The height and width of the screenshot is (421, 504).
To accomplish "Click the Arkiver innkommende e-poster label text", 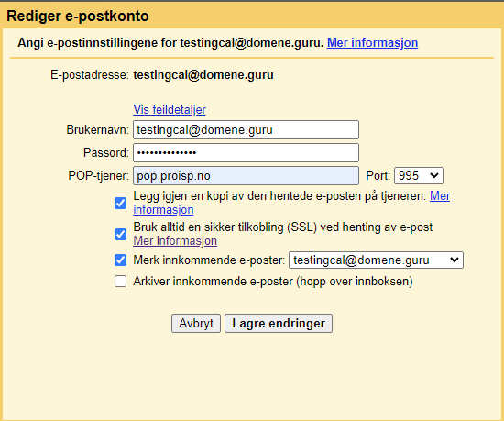I will point(273,282).
